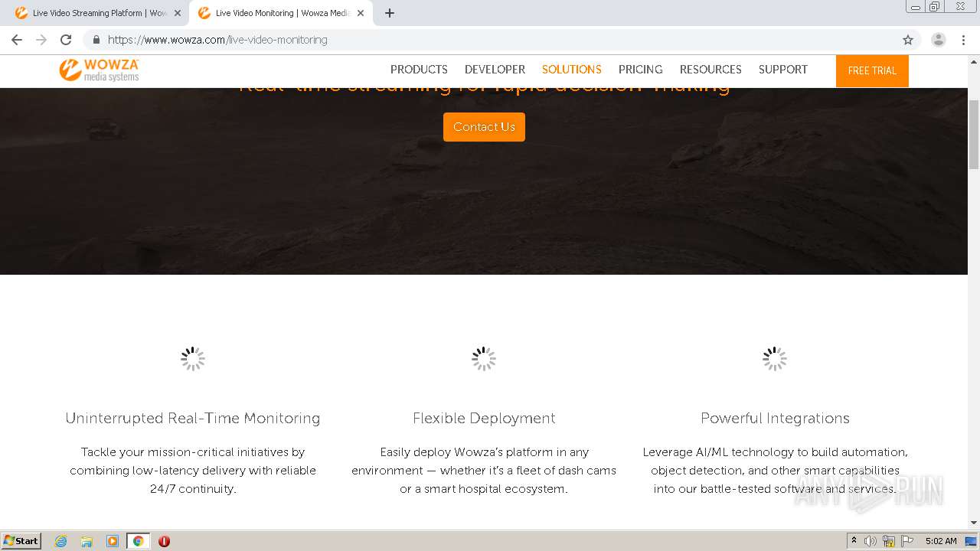Reload the page
The image size is (980, 551).
pyautogui.click(x=66, y=40)
